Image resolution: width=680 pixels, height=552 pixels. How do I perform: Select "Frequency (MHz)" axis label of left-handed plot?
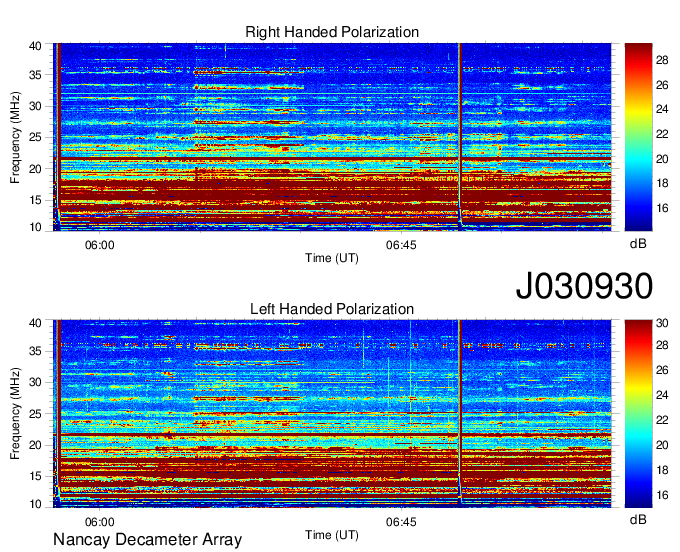pyautogui.click(x=15, y=414)
